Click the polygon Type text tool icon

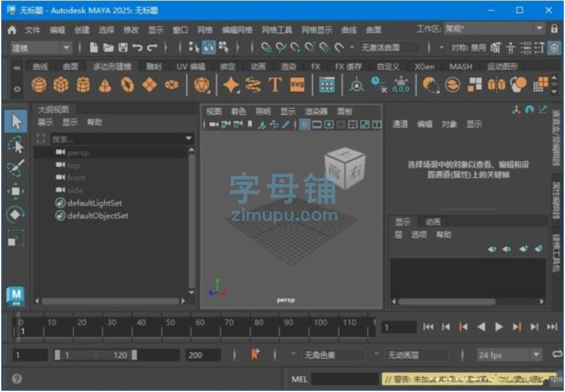(275, 85)
